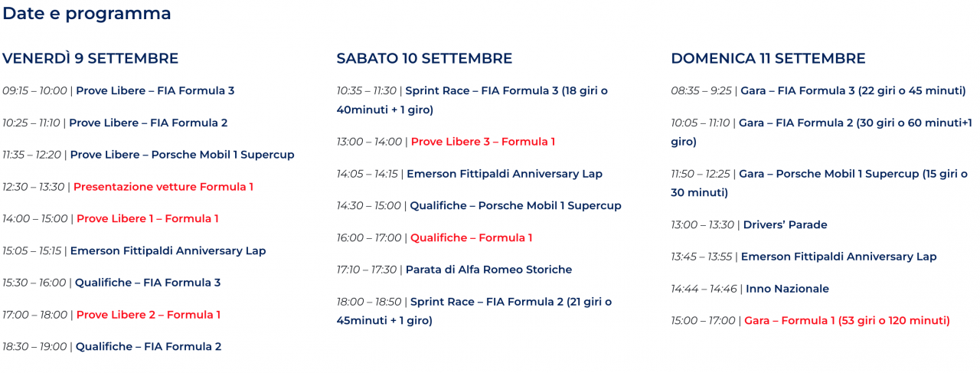Select the SABATO 10 SETTEMBRE heading

(x=424, y=58)
